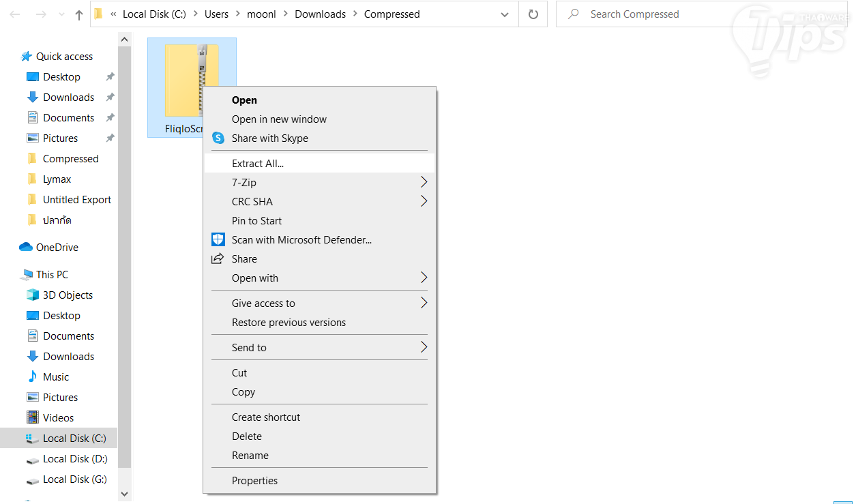Screen dimensions: 856x504
Task: Open Local Disk (D:) drive
Action: pyautogui.click(x=75, y=459)
